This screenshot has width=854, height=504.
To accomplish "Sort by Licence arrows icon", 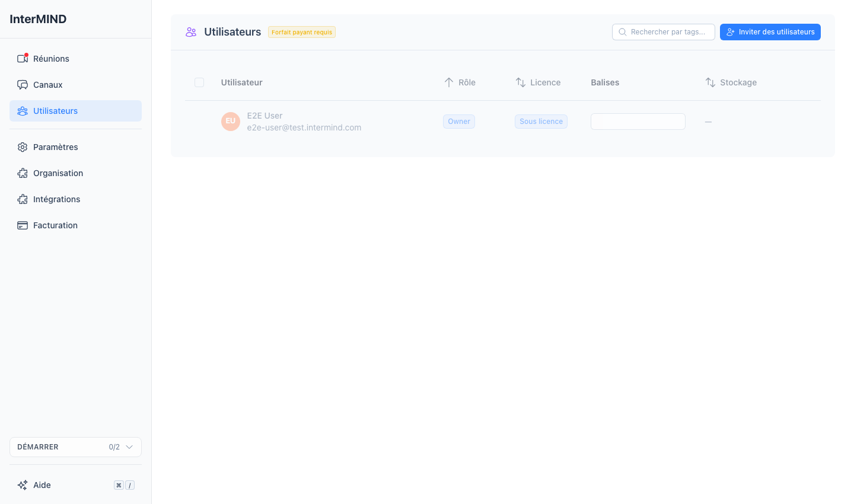I will [521, 82].
